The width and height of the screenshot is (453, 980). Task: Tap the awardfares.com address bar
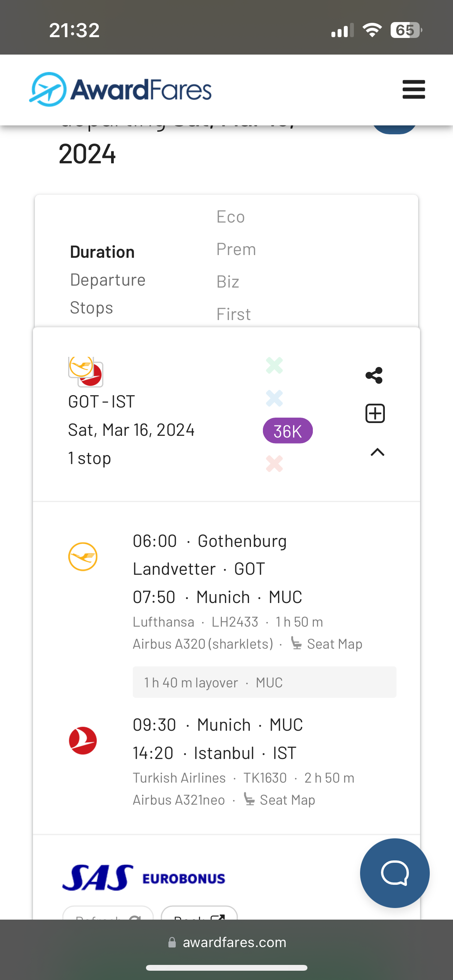point(227,942)
